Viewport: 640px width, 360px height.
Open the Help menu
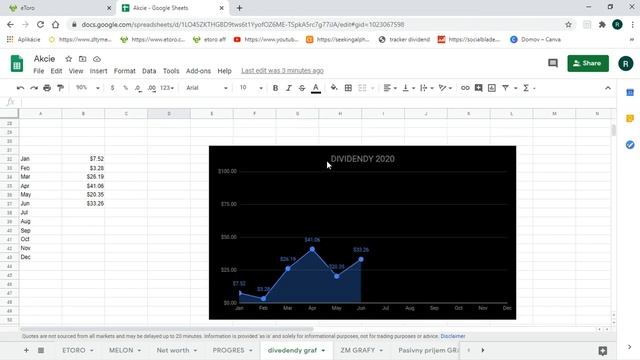click(x=224, y=71)
